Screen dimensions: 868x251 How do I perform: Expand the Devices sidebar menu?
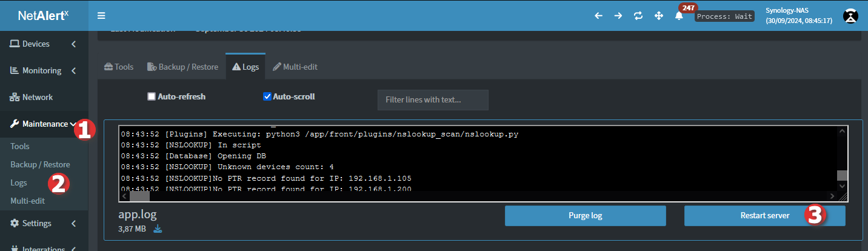click(44, 44)
